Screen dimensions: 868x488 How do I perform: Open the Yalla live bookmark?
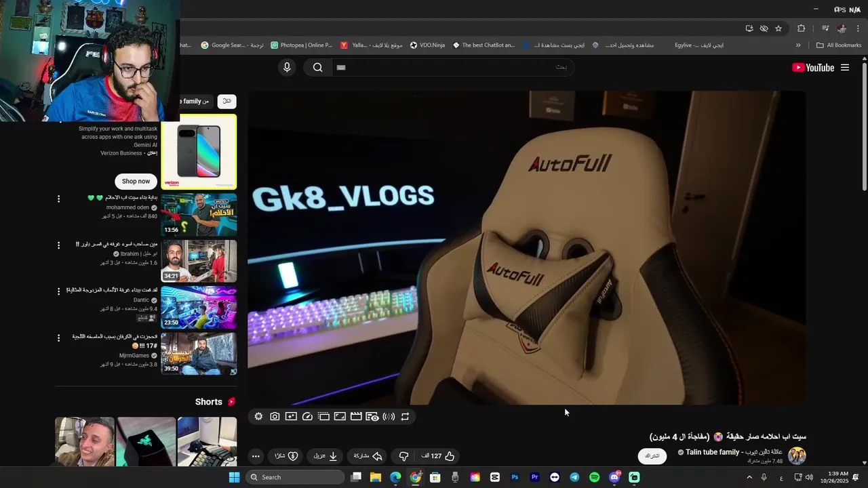(x=371, y=45)
